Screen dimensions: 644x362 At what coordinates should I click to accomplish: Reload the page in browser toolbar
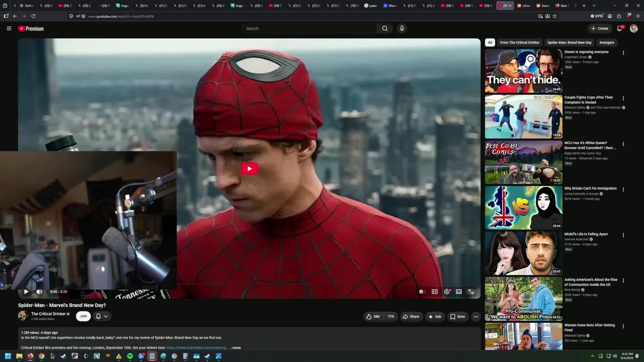pyautogui.click(x=33, y=16)
